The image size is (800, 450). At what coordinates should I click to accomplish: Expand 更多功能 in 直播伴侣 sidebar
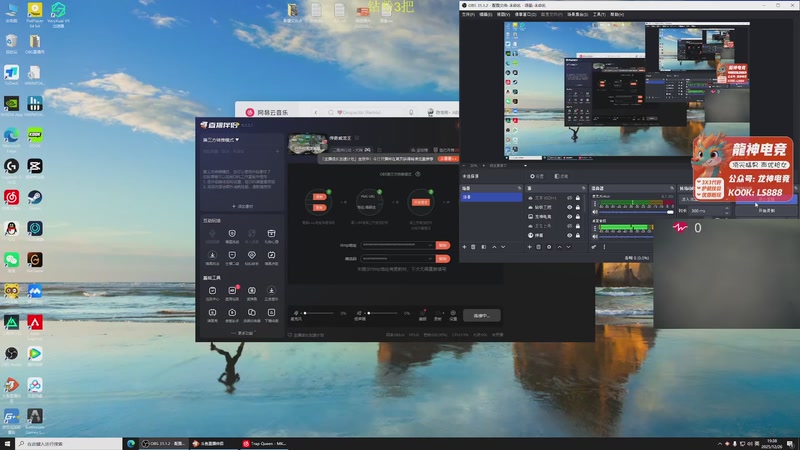(x=243, y=333)
